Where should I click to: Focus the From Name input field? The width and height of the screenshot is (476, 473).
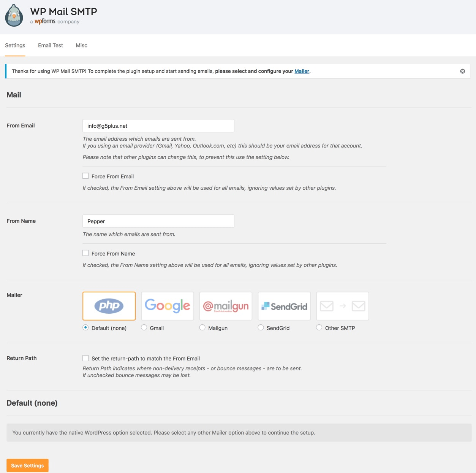click(x=158, y=221)
